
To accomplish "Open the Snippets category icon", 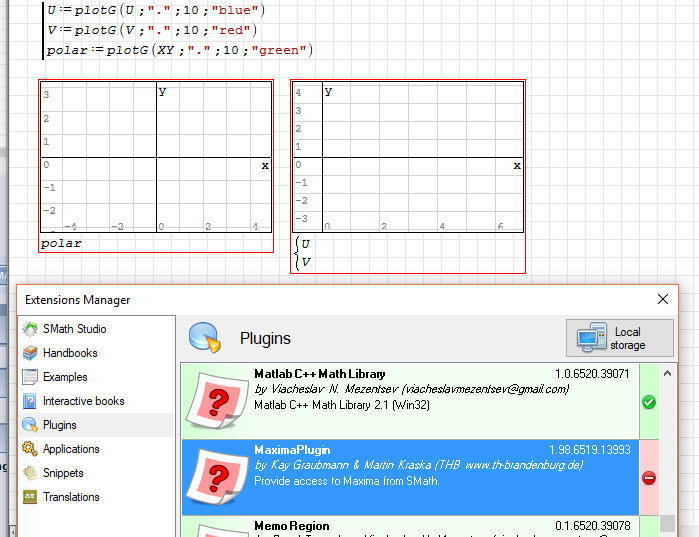I will point(29,473).
